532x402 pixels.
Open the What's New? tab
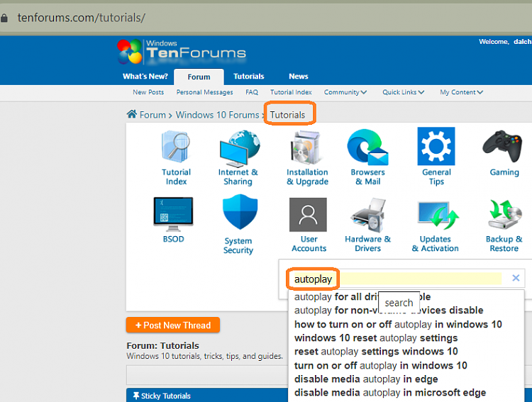[145, 77]
